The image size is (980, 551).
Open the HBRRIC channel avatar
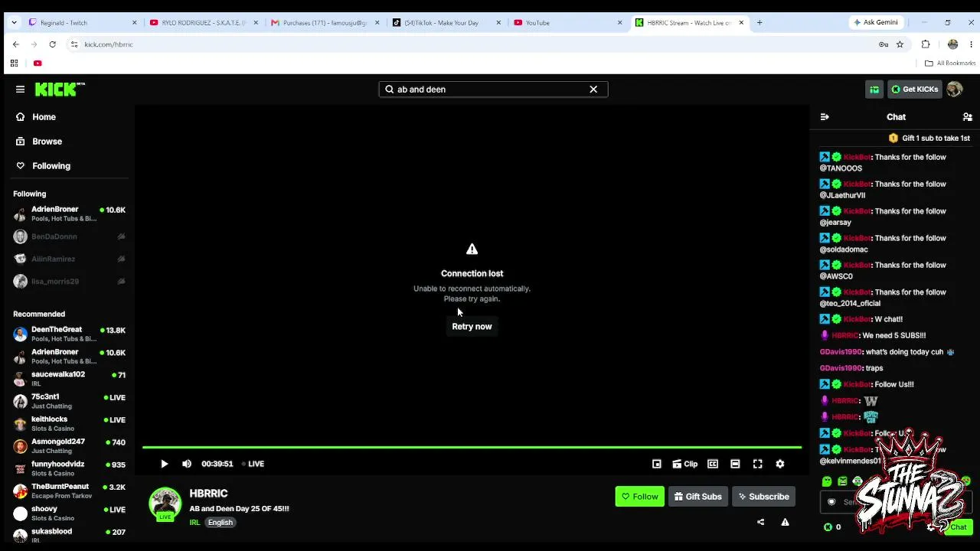[165, 504]
